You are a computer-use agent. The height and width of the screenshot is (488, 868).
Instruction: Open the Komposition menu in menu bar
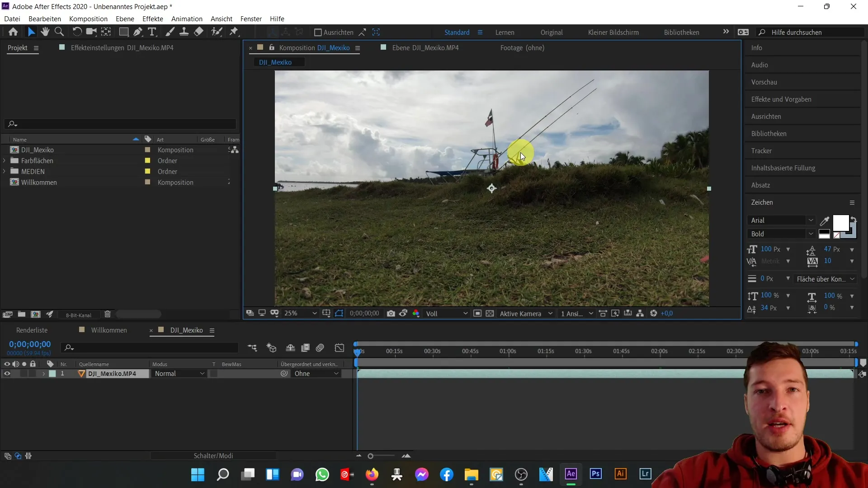(88, 19)
